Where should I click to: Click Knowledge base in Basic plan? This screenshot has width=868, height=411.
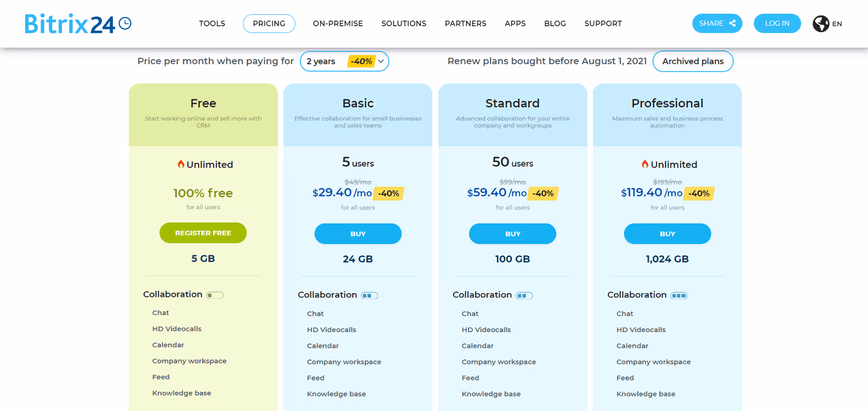pos(336,394)
